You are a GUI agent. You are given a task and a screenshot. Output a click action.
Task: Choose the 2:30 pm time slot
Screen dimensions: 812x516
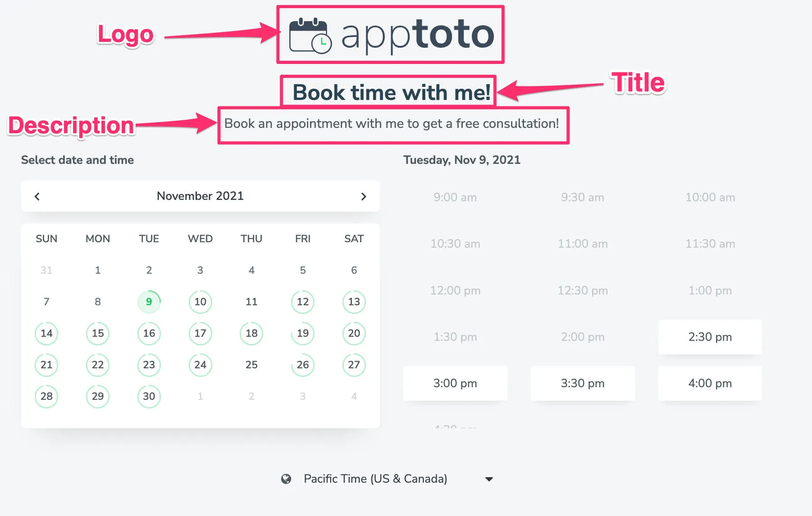[x=710, y=337]
